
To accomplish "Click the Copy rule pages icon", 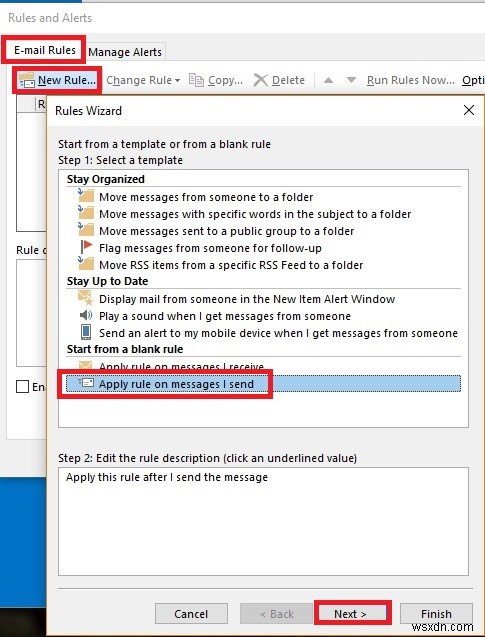I will pyautogui.click(x=196, y=80).
